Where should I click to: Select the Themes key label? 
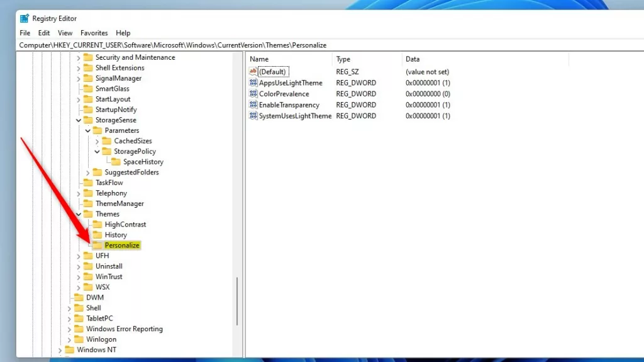pos(108,214)
